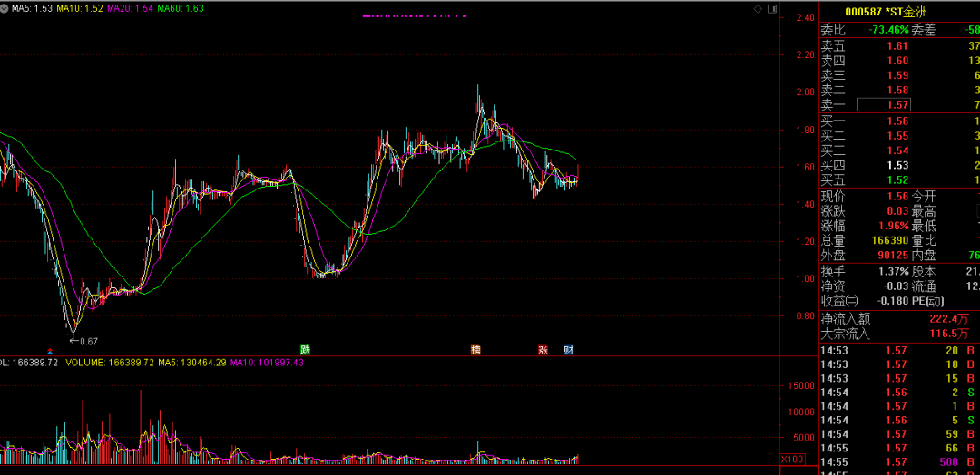Click the orange 榜 event marker
980x475 pixels.
tap(475, 350)
